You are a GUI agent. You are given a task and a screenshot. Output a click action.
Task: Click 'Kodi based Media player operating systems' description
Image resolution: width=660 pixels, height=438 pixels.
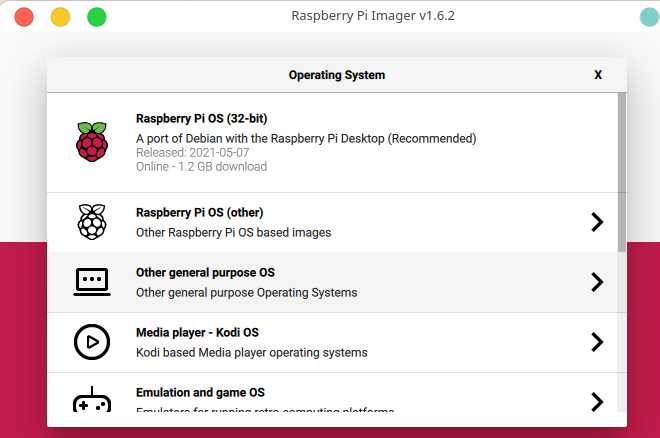(x=252, y=353)
